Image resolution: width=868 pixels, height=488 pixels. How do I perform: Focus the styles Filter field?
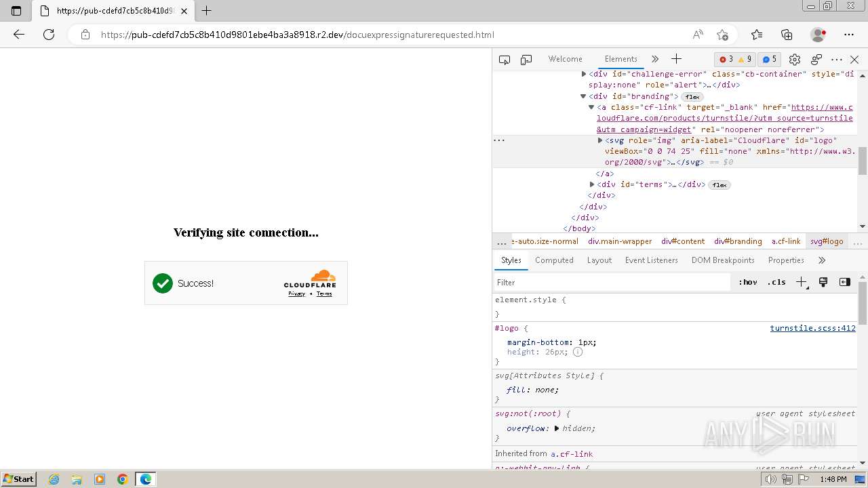612,283
